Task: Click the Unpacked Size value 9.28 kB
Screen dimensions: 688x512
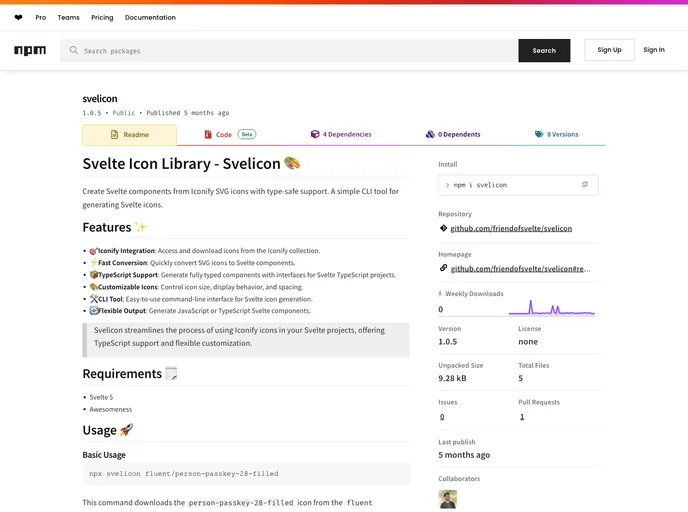Action: coord(452,378)
